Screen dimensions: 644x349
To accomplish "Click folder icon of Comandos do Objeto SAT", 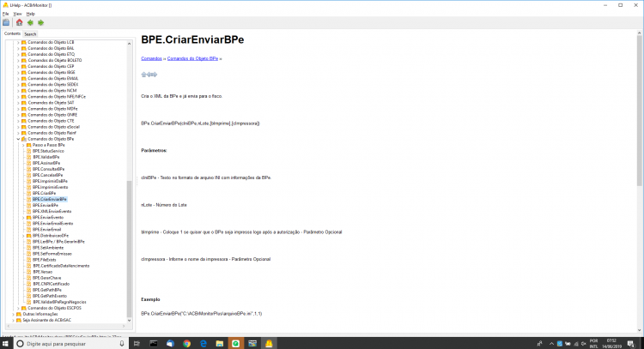I will point(24,103).
